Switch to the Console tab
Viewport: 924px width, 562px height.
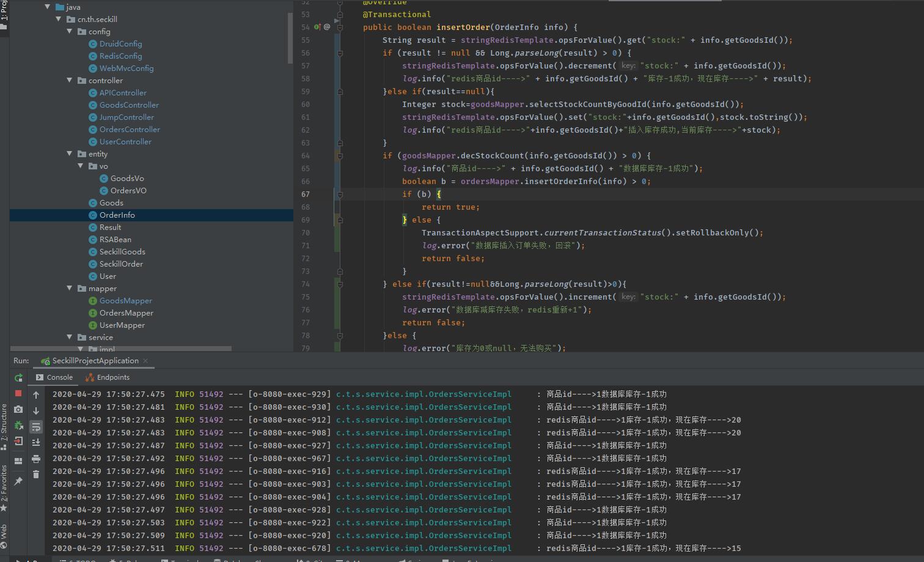tap(54, 377)
